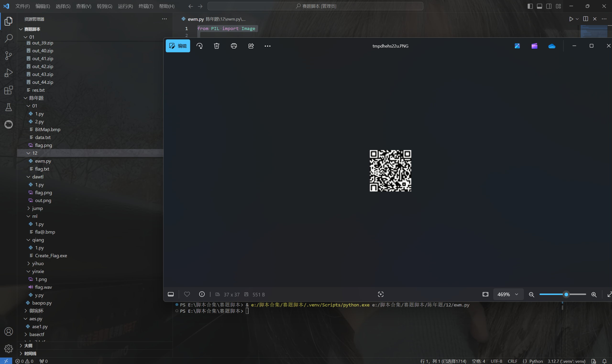
Task: Click the QR code image
Action: tap(391, 171)
